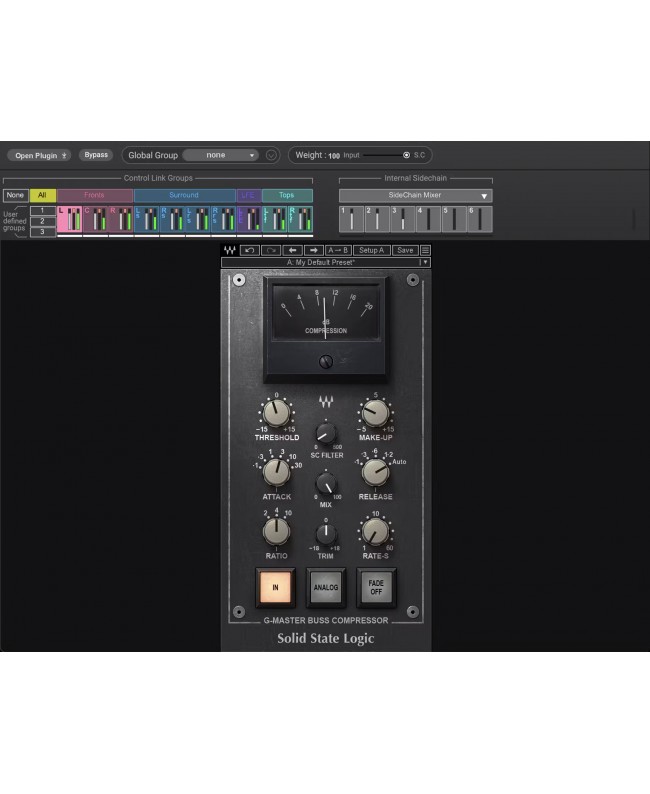This screenshot has width=650, height=794.
Task: Select the LFE link group
Action: pyautogui.click(x=249, y=195)
